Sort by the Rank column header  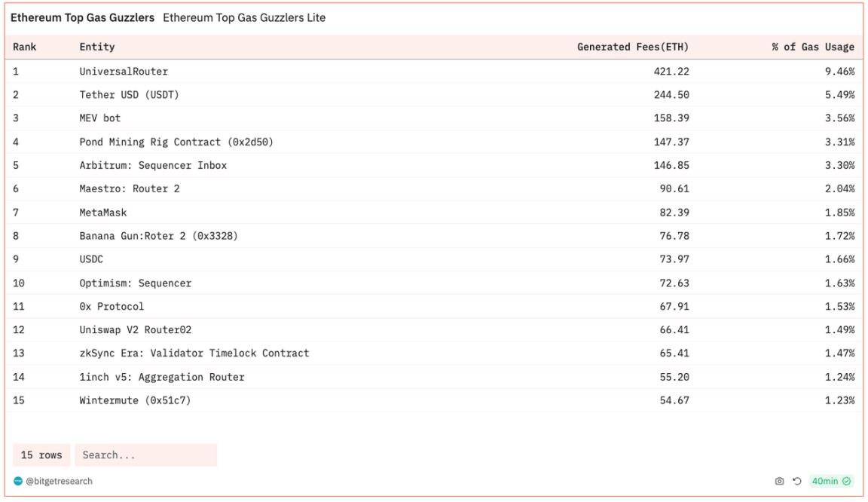[25, 47]
